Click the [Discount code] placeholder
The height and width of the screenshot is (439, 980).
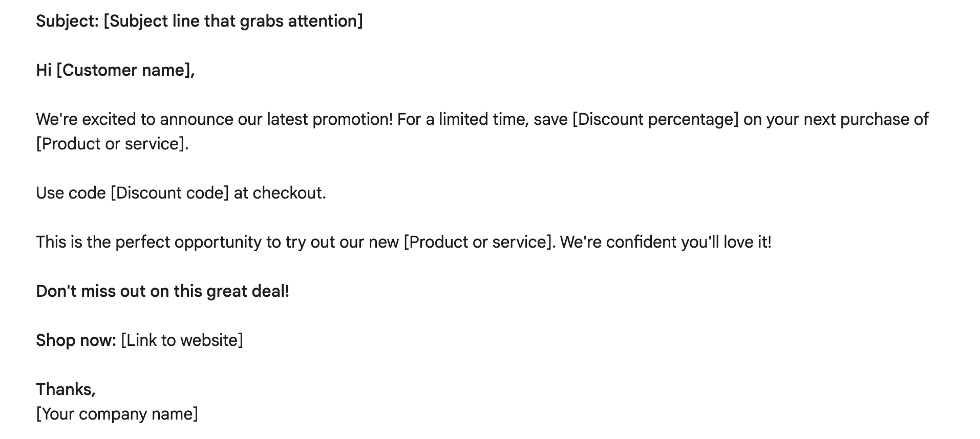[x=169, y=193]
